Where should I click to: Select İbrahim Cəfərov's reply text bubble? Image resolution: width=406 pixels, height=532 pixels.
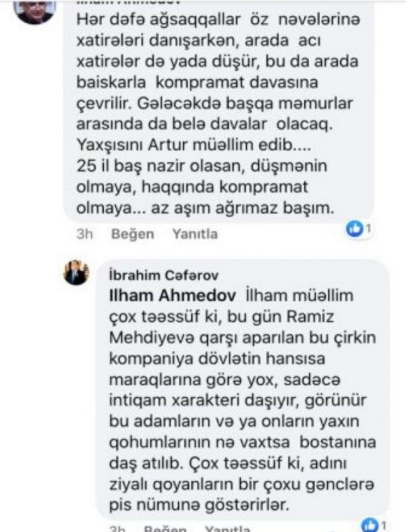pyautogui.click(x=242, y=390)
